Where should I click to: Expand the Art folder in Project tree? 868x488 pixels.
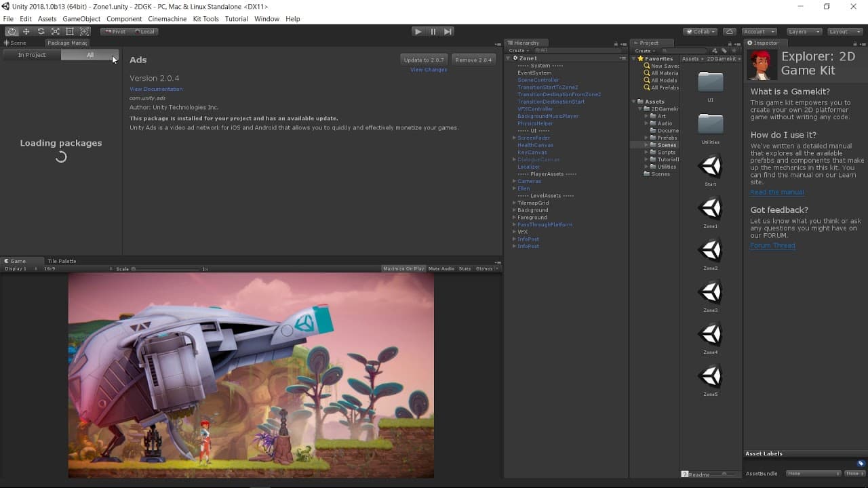(647, 116)
